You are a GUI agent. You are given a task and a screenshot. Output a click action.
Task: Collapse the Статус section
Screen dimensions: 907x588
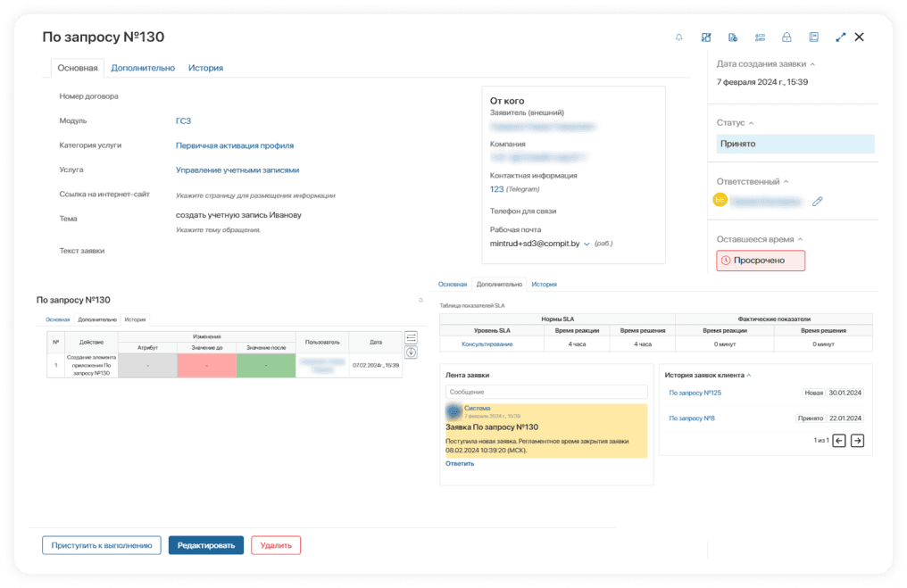[x=752, y=123]
